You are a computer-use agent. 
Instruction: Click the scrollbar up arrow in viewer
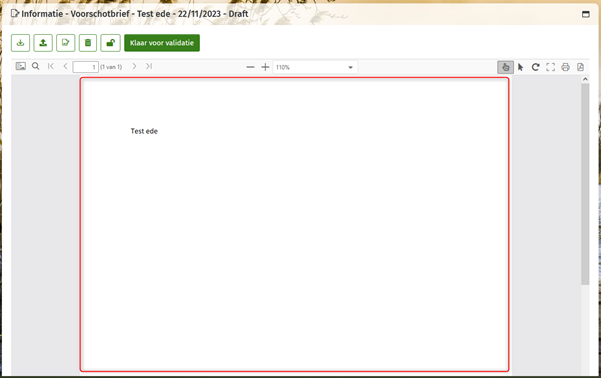click(x=585, y=79)
